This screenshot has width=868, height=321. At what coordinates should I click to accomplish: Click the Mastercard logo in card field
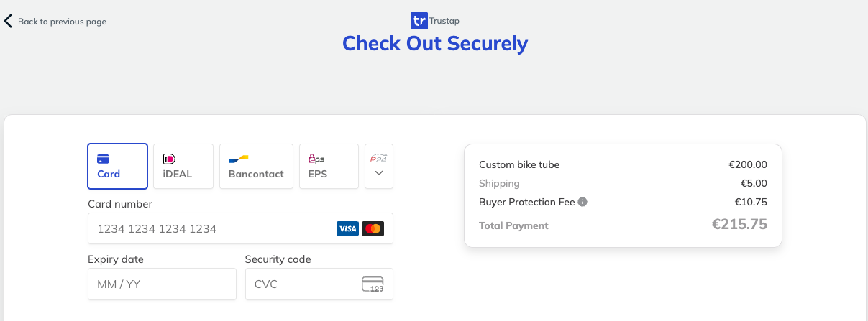[373, 229]
